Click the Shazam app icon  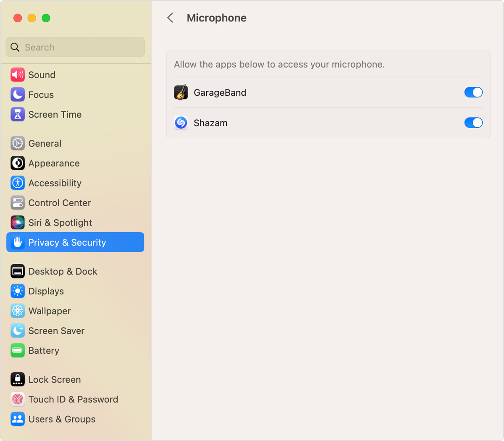click(x=181, y=123)
